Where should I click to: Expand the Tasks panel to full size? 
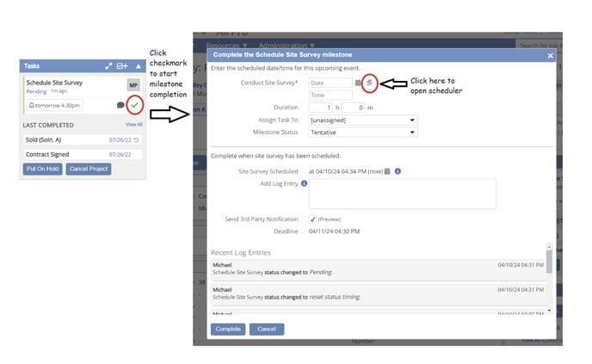tap(108, 65)
